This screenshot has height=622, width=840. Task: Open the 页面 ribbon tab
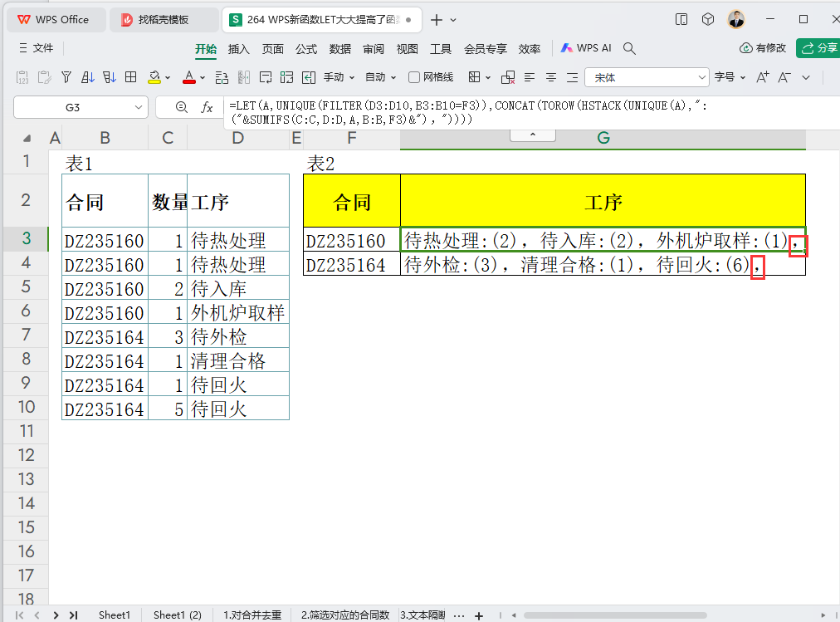pyautogui.click(x=273, y=49)
